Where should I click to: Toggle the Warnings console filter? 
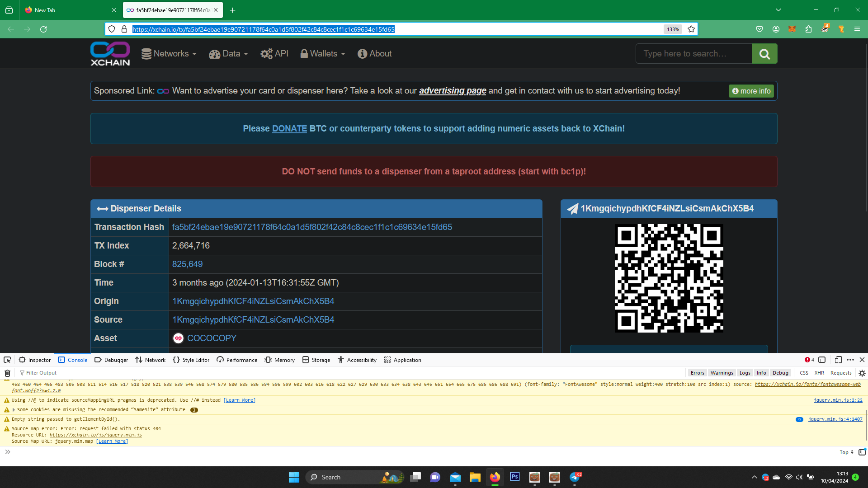coord(722,373)
